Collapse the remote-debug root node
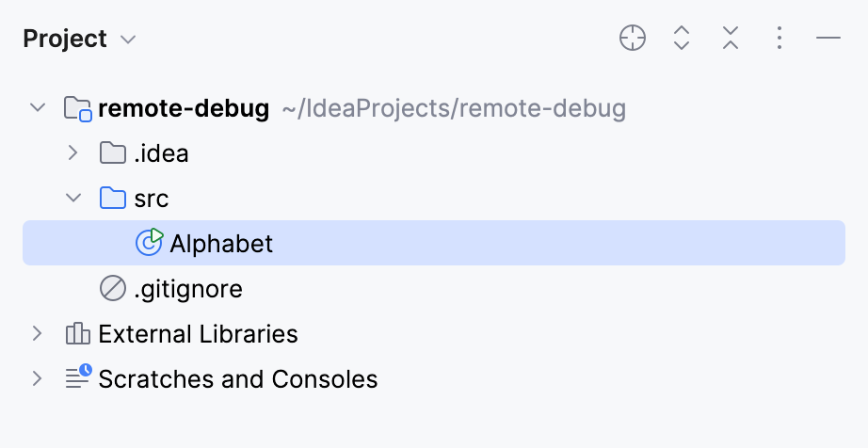The image size is (868, 448). 38,108
